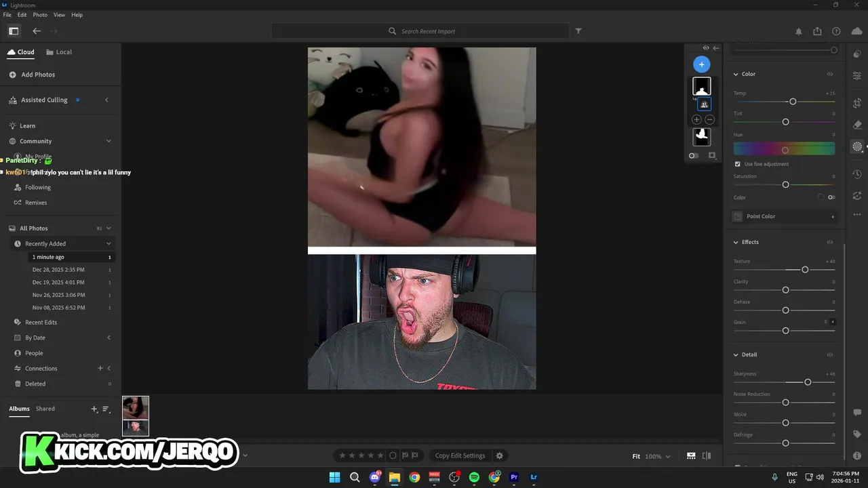Change album sort order icon
Viewport: 868px width, 488px height.
pyautogui.click(x=106, y=409)
